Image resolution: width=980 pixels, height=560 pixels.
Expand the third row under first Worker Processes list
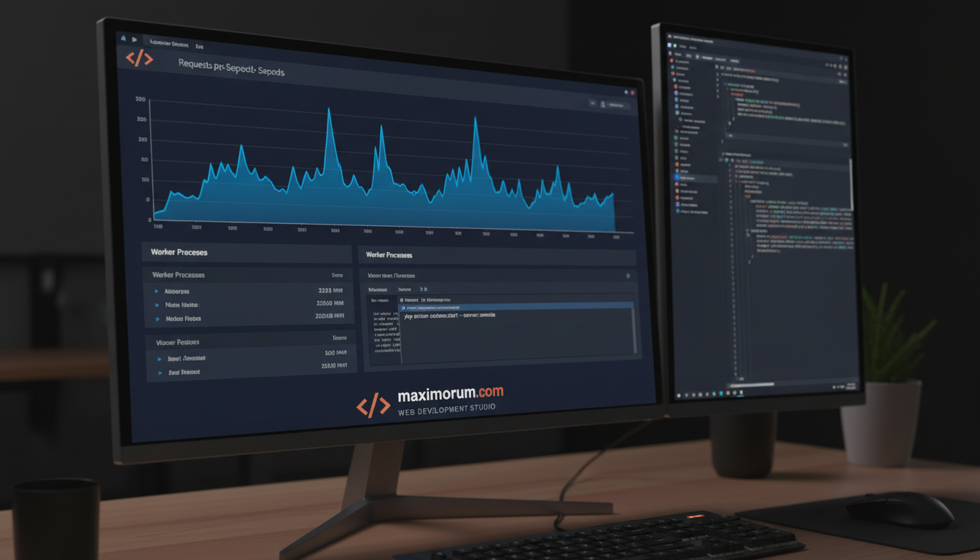pos(157,319)
